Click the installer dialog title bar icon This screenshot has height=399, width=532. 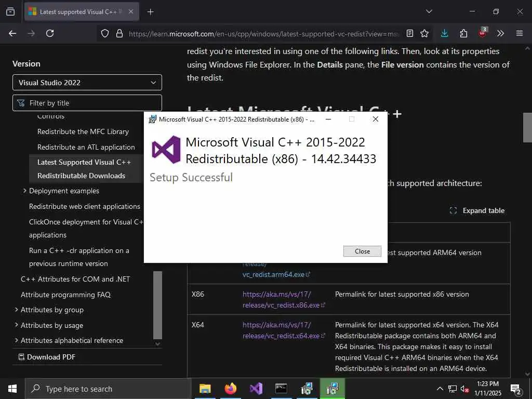153,119
